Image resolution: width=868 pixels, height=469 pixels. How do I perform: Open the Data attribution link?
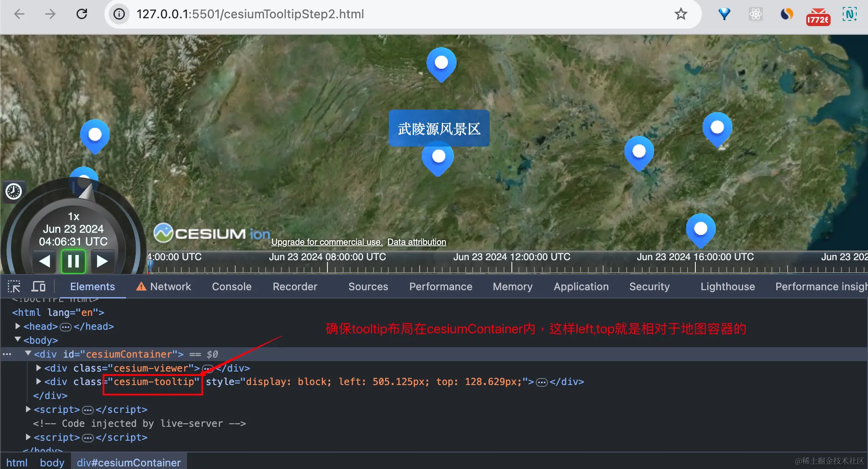tap(417, 242)
